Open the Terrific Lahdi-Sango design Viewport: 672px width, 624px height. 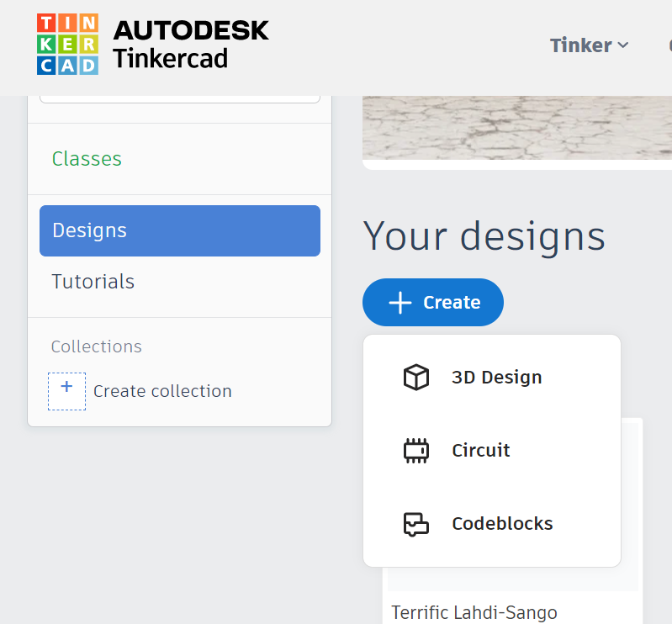pos(474,612)
